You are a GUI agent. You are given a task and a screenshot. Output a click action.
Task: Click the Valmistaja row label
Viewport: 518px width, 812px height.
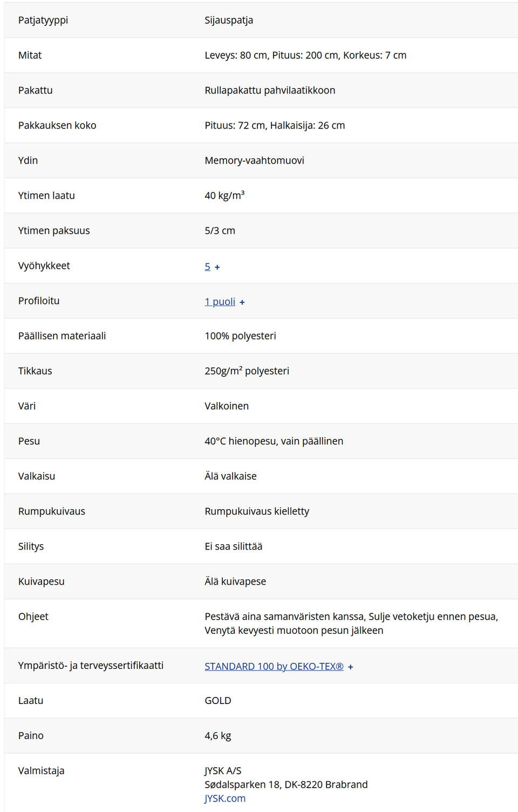point(41,771)
